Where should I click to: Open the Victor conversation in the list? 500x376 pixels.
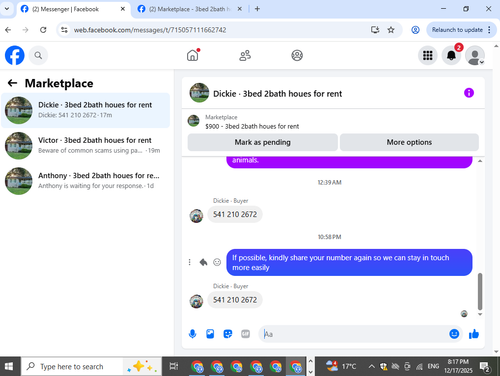(x=86, y=146)
